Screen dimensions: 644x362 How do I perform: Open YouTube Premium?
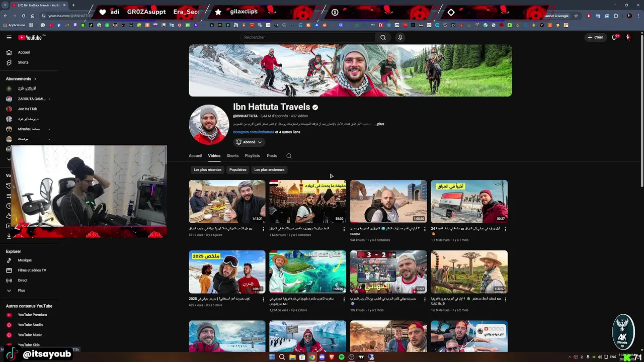[x=32, y=315]
